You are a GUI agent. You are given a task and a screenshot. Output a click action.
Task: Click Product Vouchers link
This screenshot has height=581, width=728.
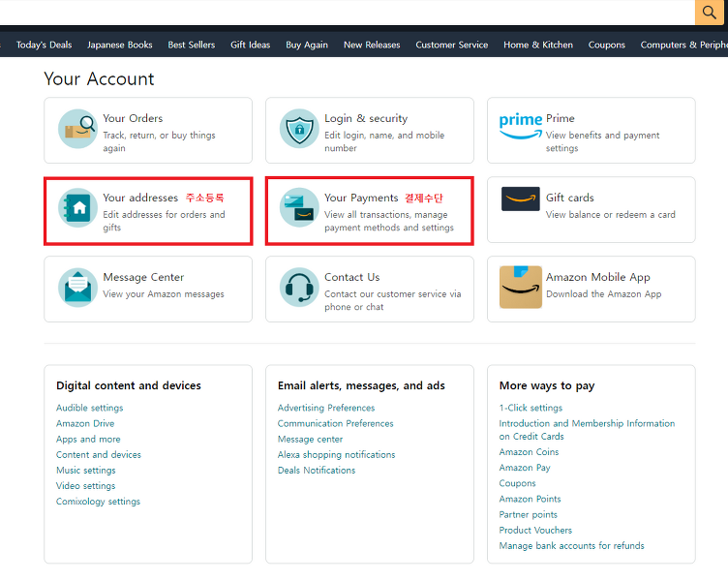535,531
